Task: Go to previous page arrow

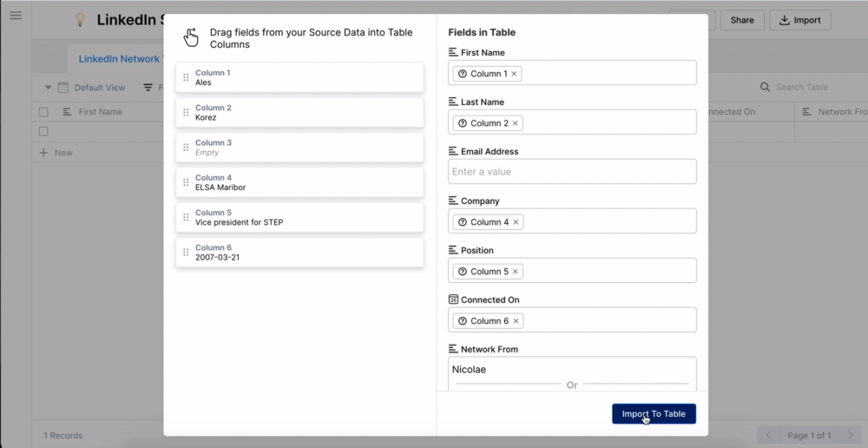Action: [768, 435]
